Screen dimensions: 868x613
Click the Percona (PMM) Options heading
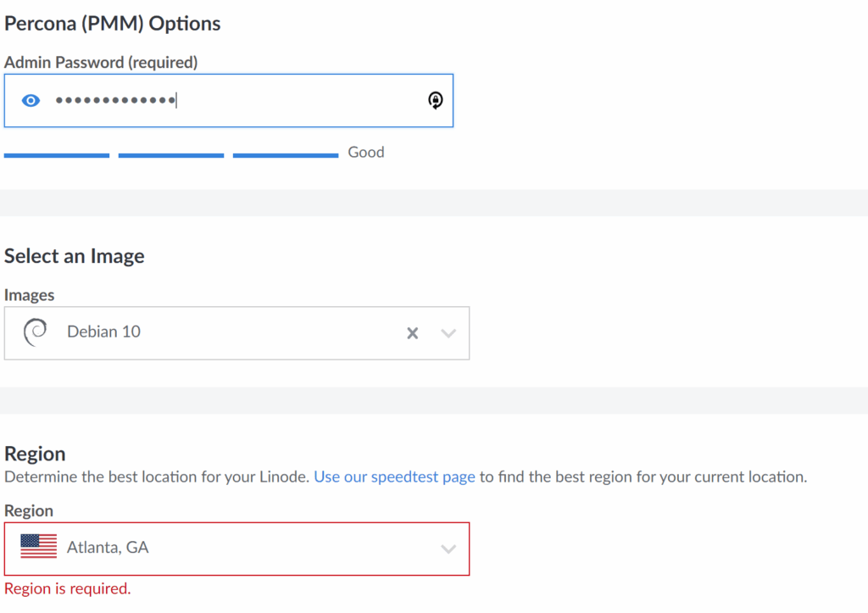pyautogui.click(x=113, y=23)
